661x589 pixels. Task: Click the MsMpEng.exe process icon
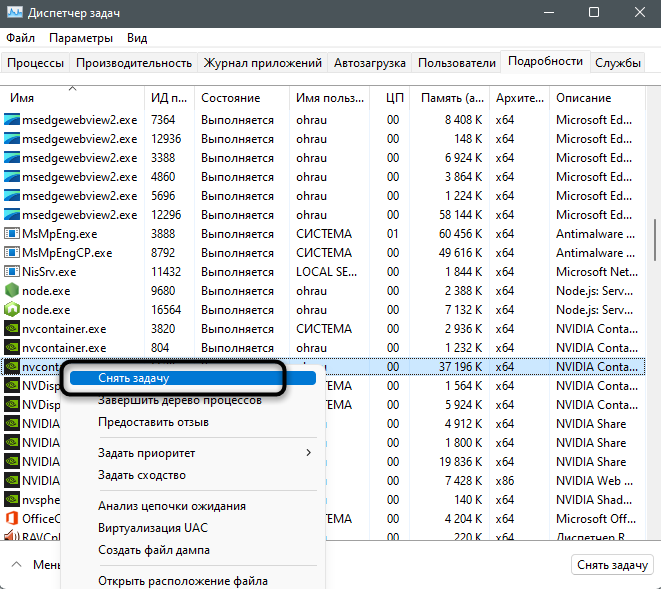coord(12,234)
